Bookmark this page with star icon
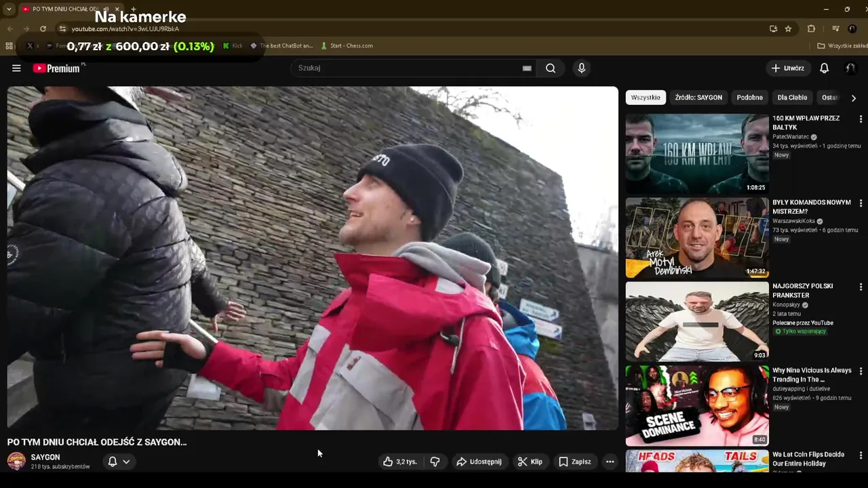 coord(788,28)
